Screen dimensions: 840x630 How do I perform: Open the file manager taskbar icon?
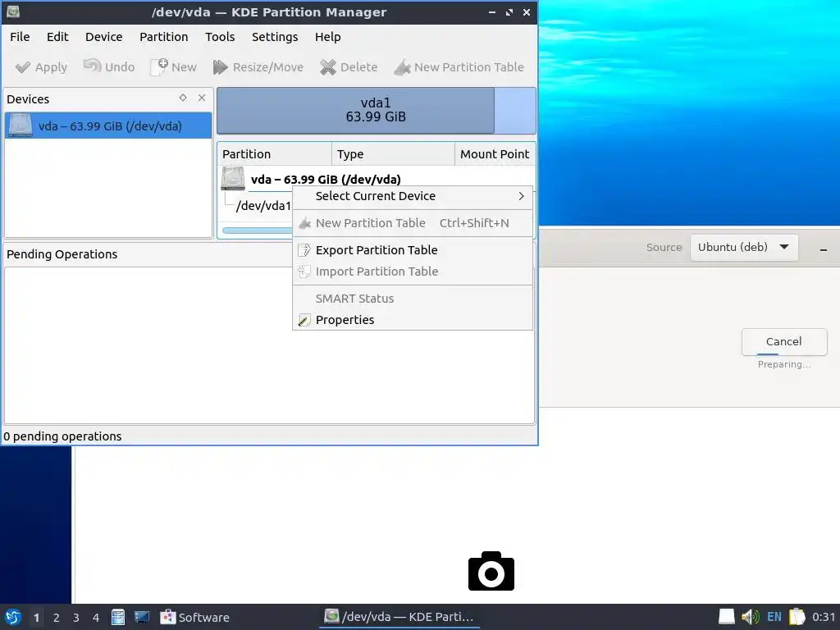(x=118, y=617)
